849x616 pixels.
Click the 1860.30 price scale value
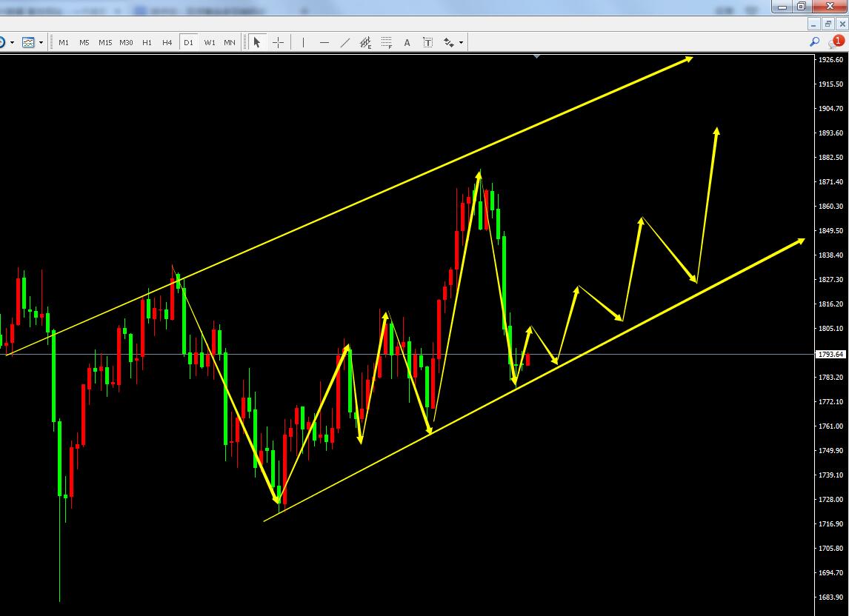[x=830, y=207]
